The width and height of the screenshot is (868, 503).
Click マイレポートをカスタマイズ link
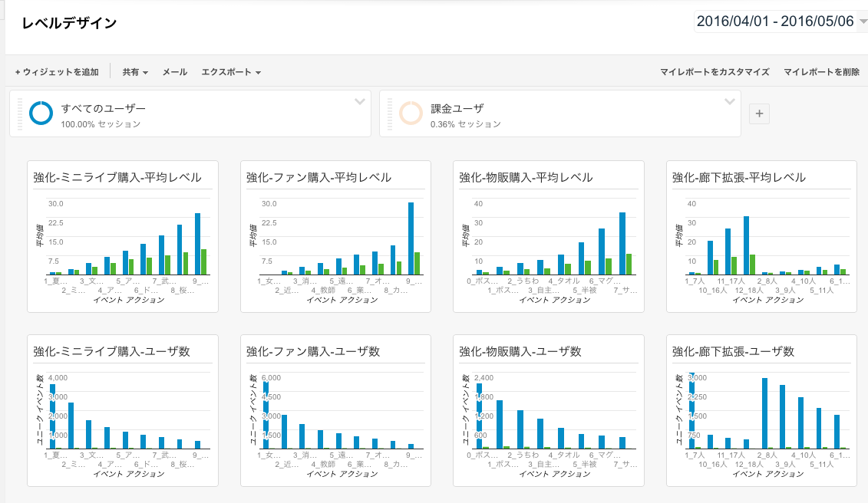[x=715, y=72]
